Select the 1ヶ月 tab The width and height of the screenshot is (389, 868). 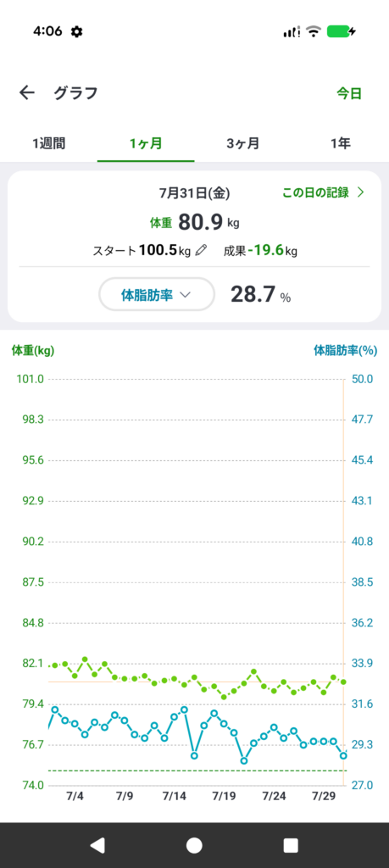pos(146,144)
